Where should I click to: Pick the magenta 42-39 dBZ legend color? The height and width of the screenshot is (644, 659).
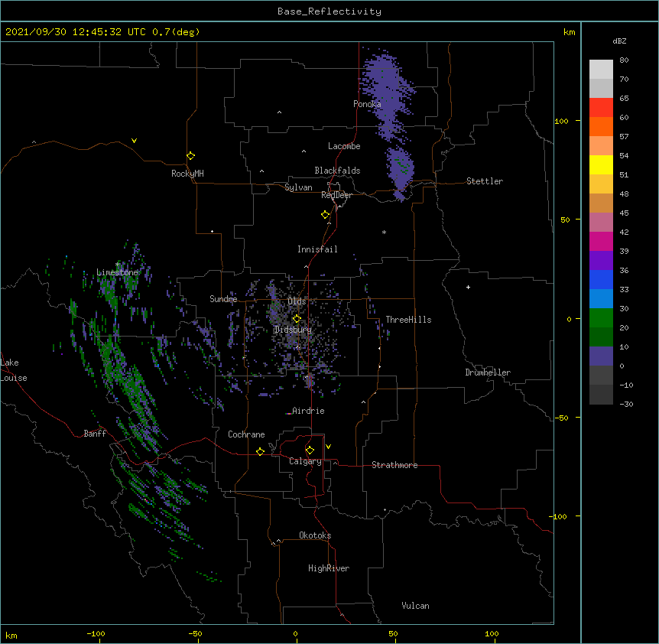(x=601, y=241)
